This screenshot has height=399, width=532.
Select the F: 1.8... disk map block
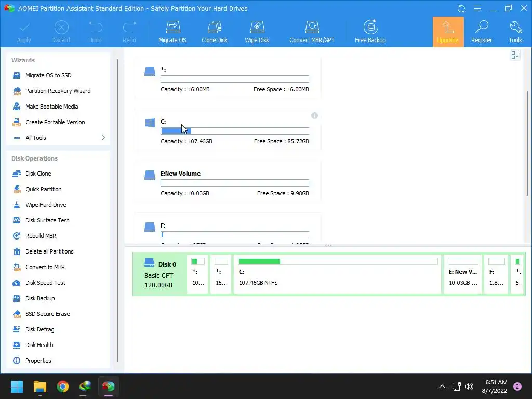coord(496,274)
